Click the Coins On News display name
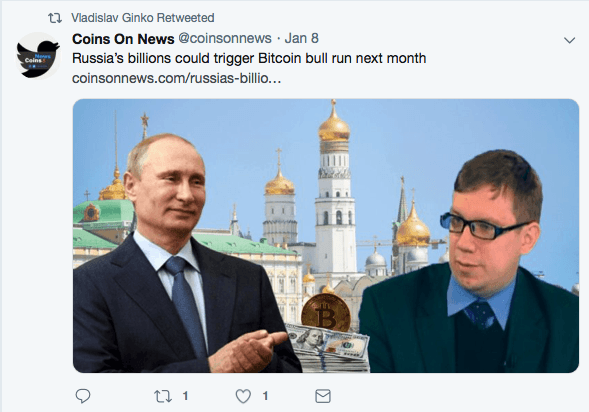The image size is (589, 412). pyautogui.click(x=123, y=39)
